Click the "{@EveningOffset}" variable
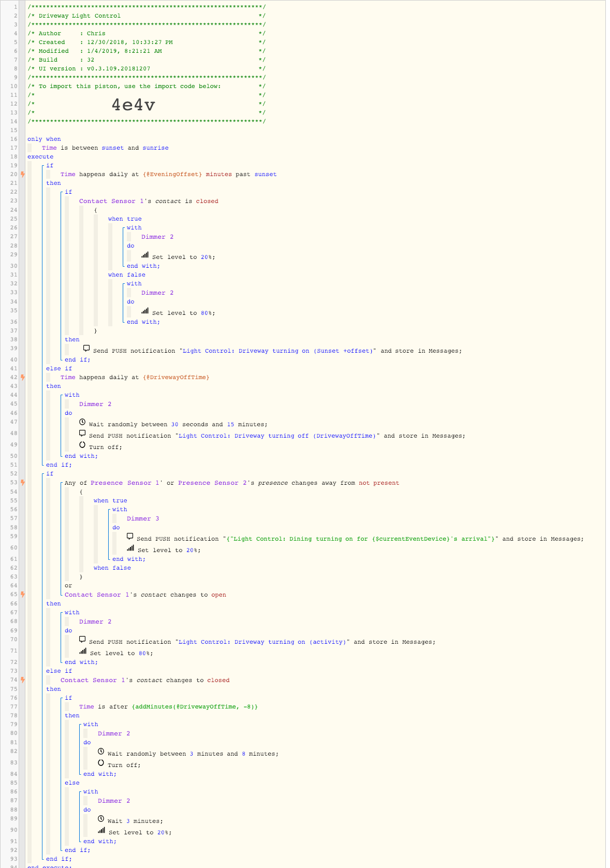Image resolution: width=610 pixels, height=868 pixels. [172, 175]
